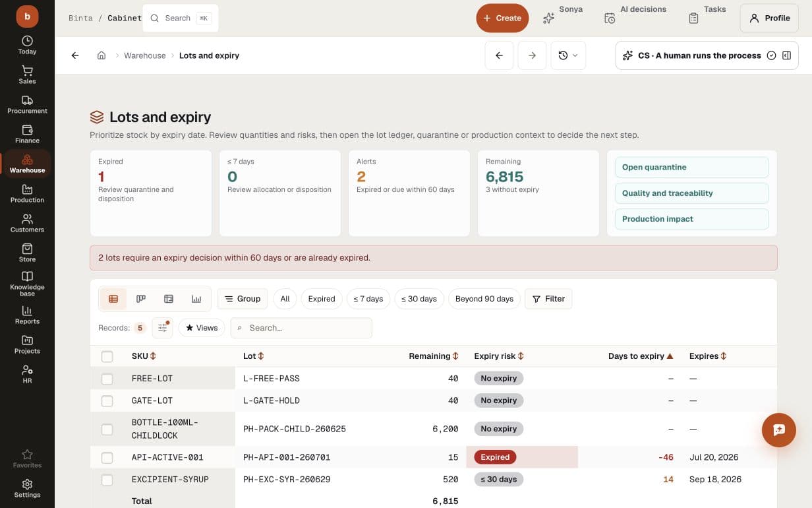The image size is (812, 508).
Task: Sort by Lot column
Action: coord(253,356)
